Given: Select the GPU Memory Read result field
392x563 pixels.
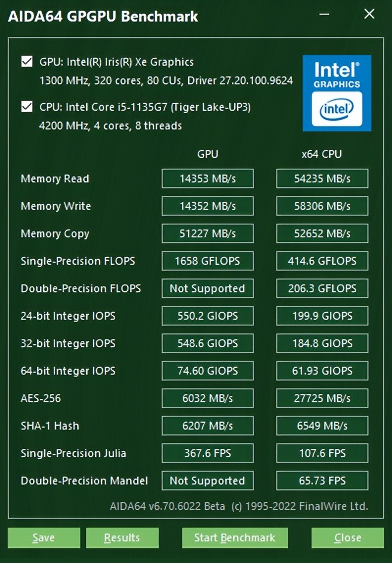Looking at the screenshot, I should click(x=207, y=179).
